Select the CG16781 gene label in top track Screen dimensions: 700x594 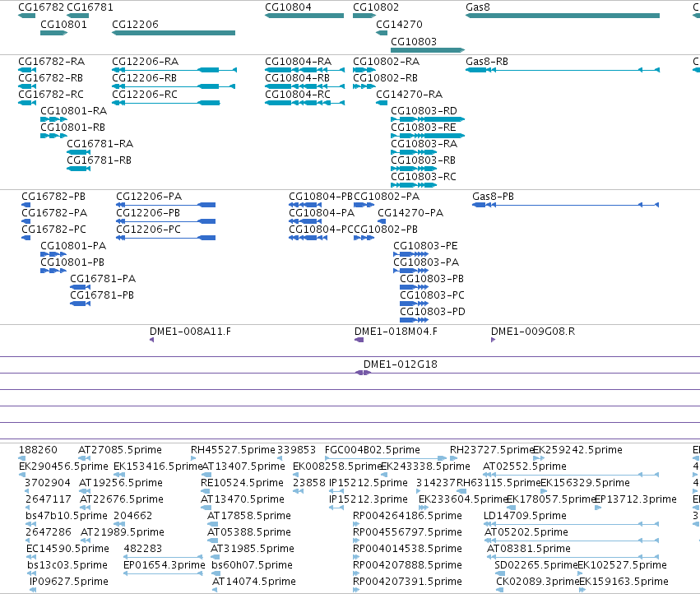(x=90, y=7)
